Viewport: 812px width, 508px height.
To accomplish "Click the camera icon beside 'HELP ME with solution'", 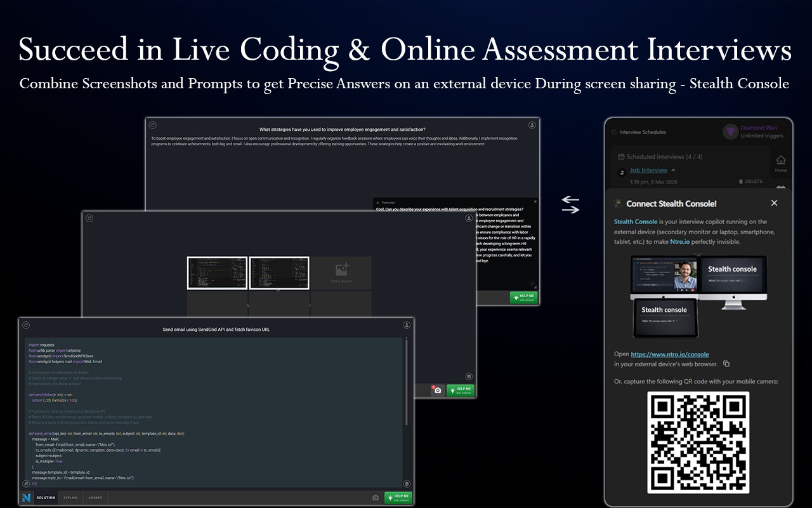I will (376, 498).
